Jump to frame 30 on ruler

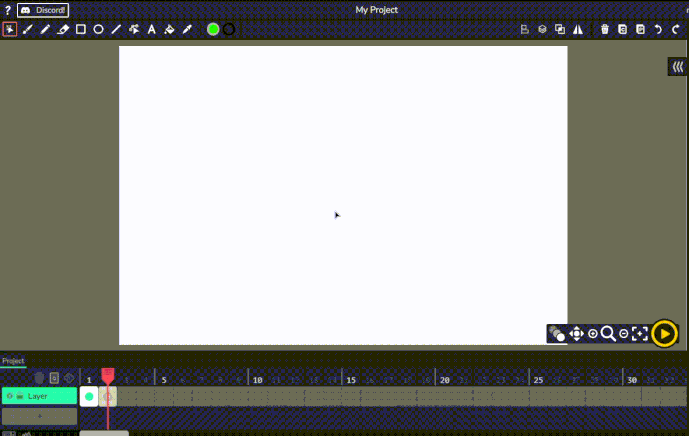coord(632,380)
